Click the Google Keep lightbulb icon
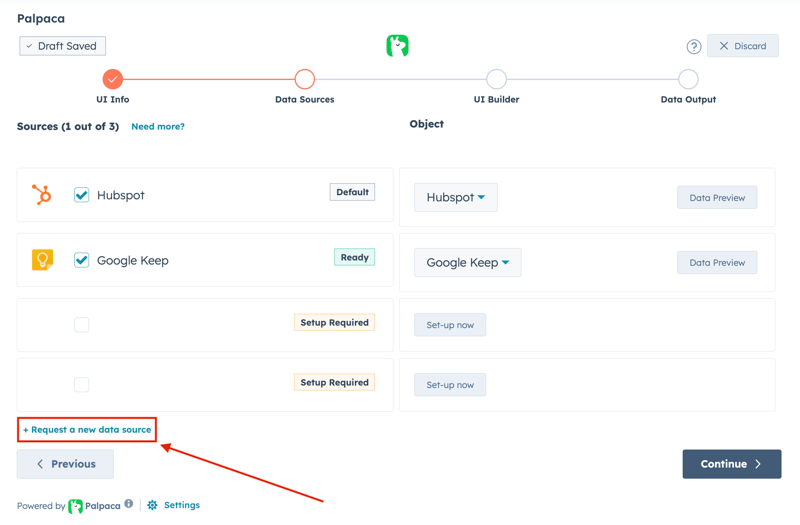This screenshot has width=800, height=525. [x=42, y=260]
